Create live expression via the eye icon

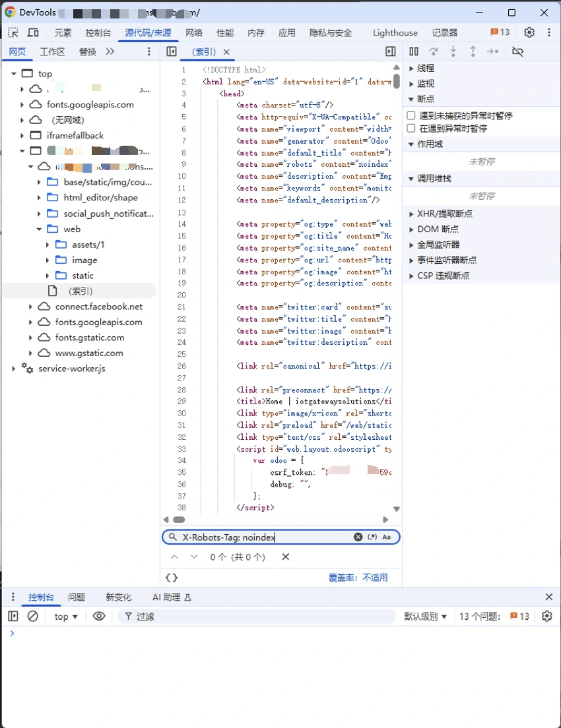[x=99, y=616]
